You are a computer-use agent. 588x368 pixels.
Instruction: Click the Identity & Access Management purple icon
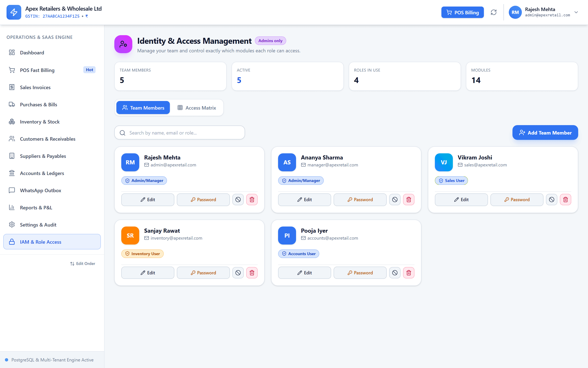(123, 44)
